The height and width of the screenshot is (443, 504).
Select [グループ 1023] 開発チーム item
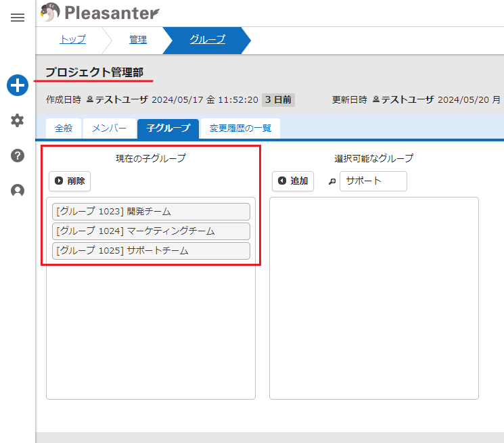(151, 212)
